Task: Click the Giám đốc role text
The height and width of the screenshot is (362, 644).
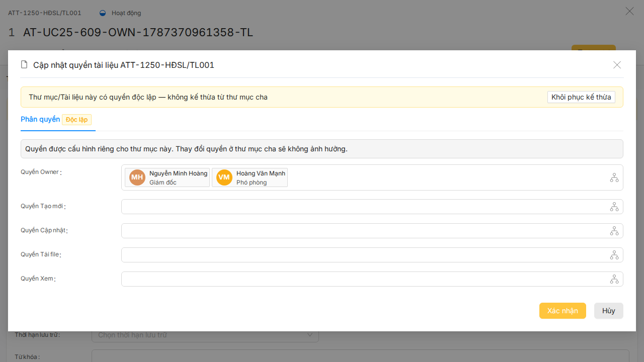Action: [x=163, y=183]
